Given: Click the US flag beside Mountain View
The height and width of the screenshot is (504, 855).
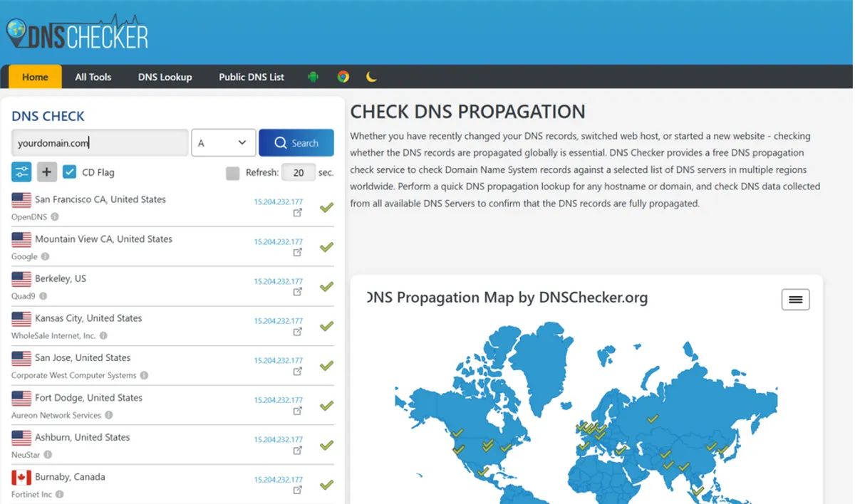Looking at the screenshot, I should pos(21,240).
